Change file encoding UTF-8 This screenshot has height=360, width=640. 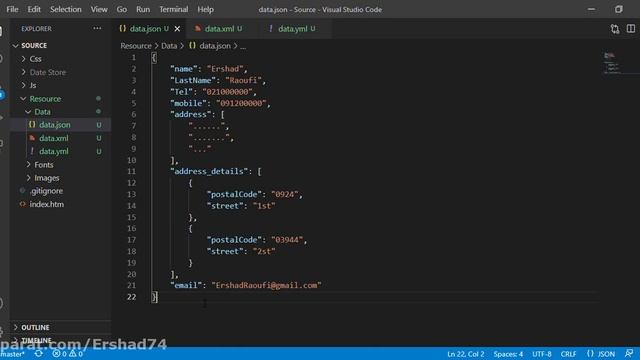(542, 354)
